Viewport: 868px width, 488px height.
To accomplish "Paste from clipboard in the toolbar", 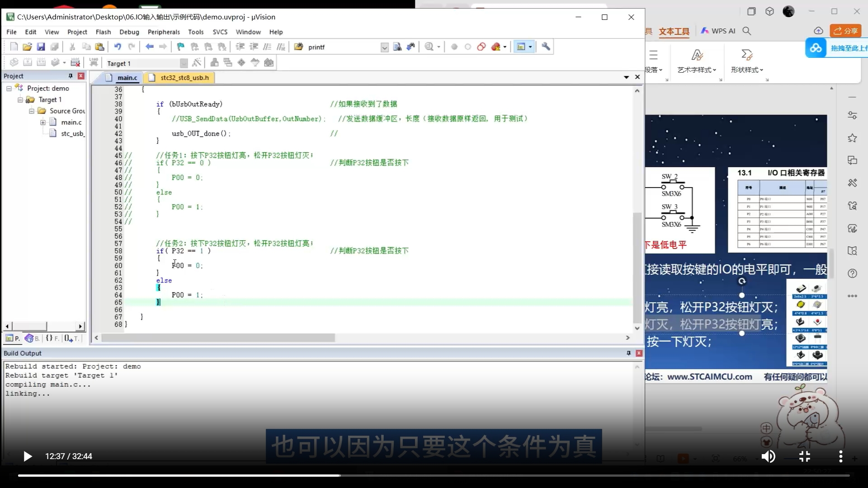I will (99, 47).
